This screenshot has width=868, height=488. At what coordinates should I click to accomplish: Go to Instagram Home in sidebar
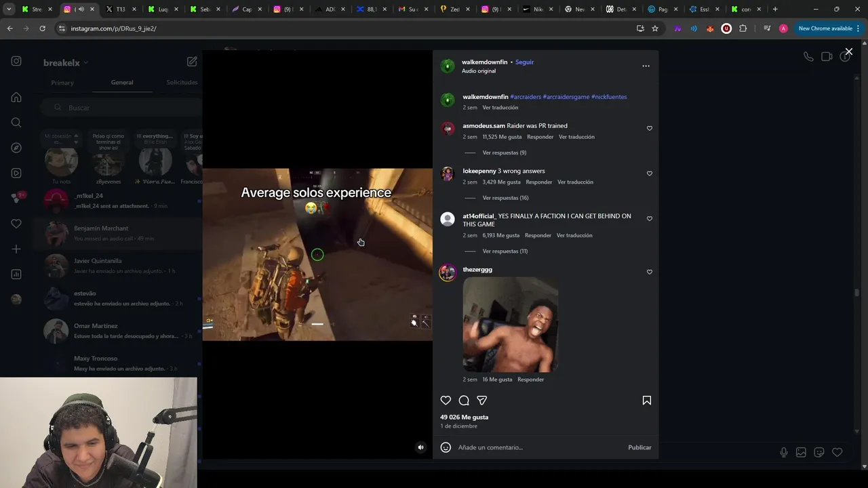coord(16,97)
